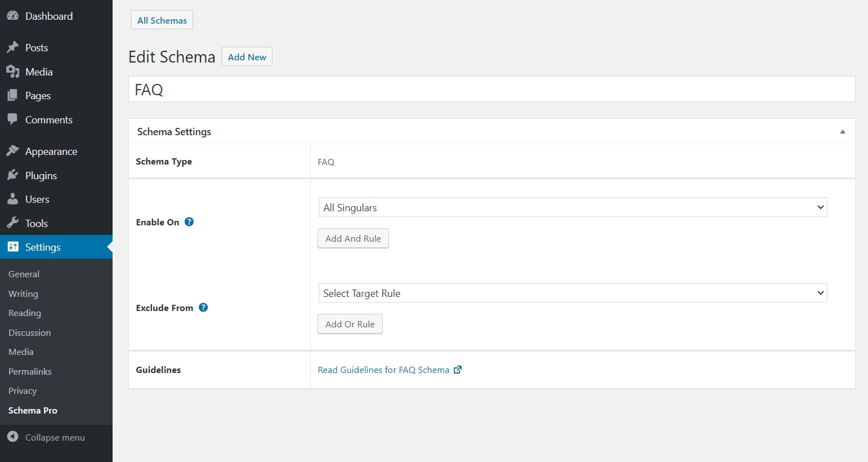Click the Appearance paintbrush icon

[13, 150]
